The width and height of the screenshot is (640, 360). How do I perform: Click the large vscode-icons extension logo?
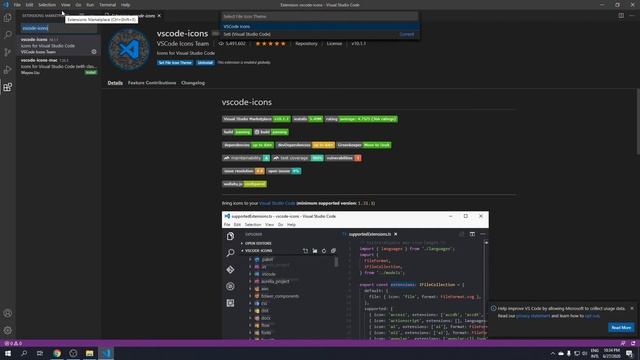[129, 49]
